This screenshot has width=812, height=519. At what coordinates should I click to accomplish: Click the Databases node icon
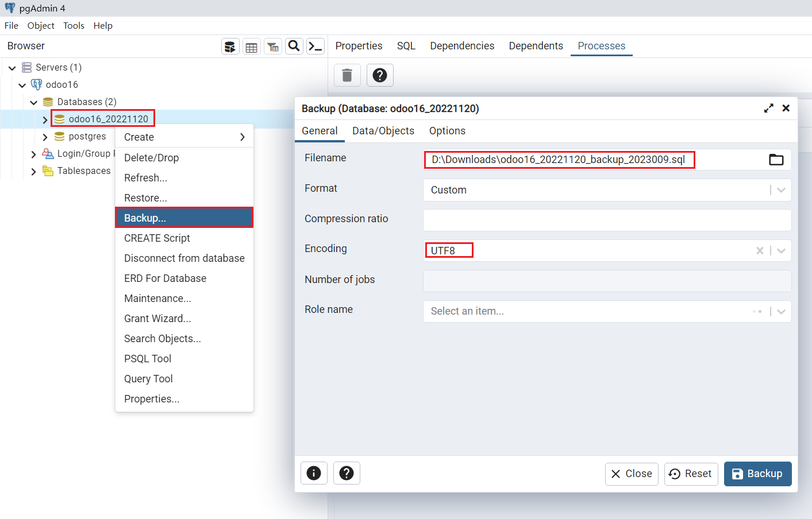(48, 102)
